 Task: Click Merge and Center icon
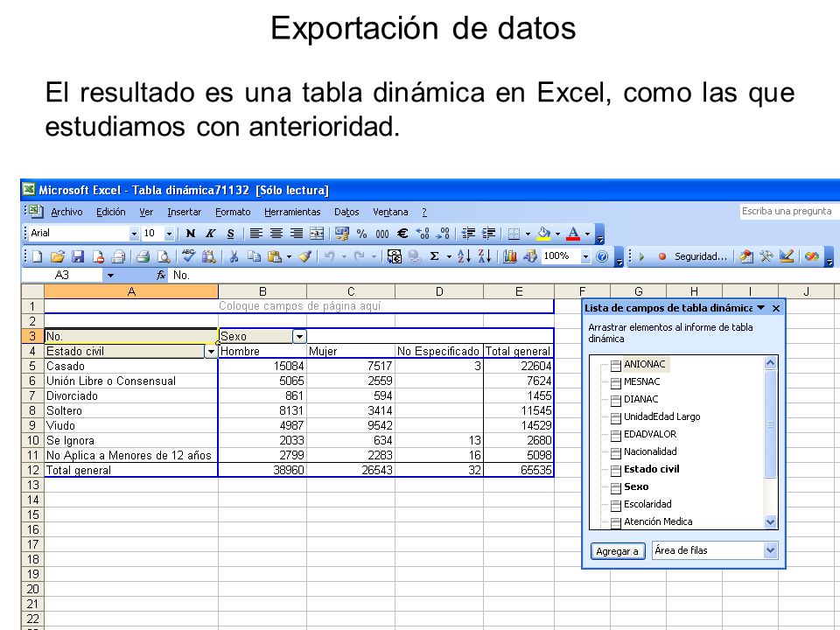coord(317,234)
